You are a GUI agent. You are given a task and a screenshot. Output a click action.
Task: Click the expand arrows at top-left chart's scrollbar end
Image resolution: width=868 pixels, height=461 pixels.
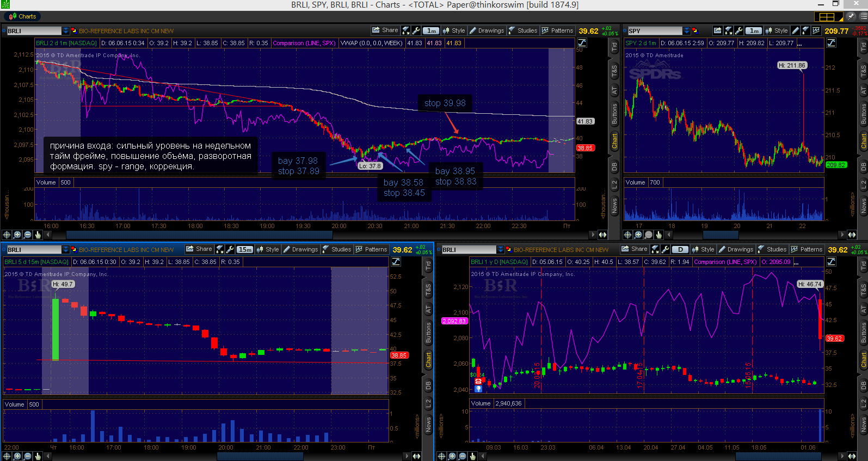pyautogui.click(x=602, y=235)
